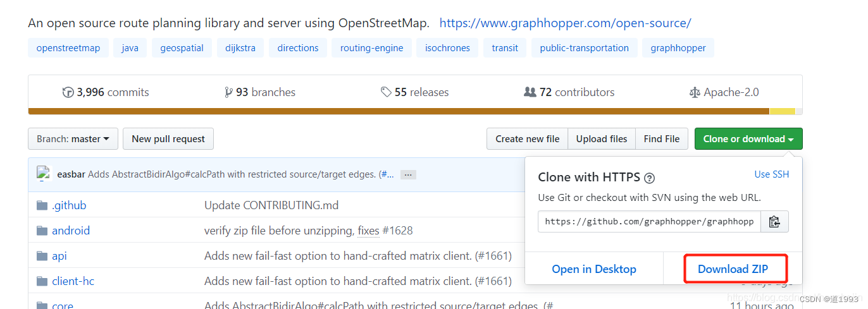Screen dimensions: 868x309
Task: Open the Branch: master dropdown
Action: (x=73, y=139)
